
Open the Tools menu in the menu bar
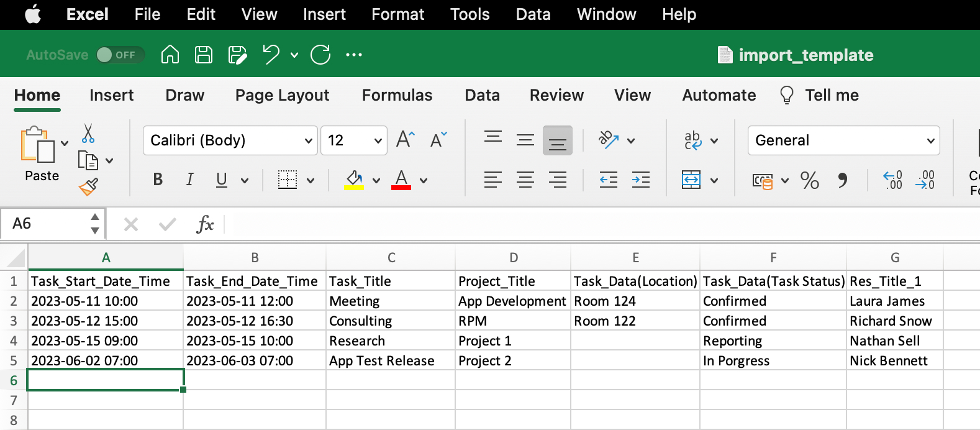pos(470,14)
